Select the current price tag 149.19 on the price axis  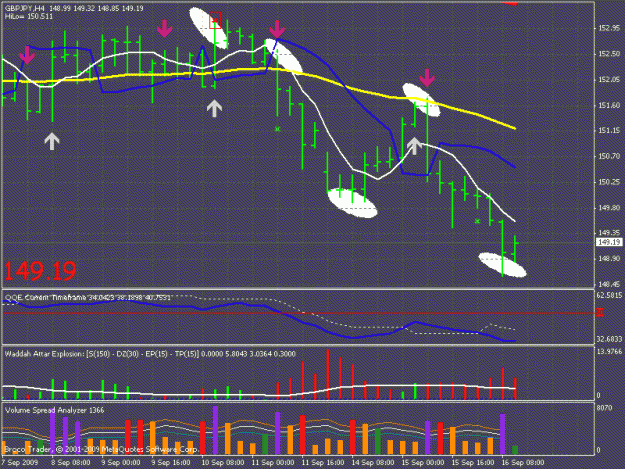[609, 242]
